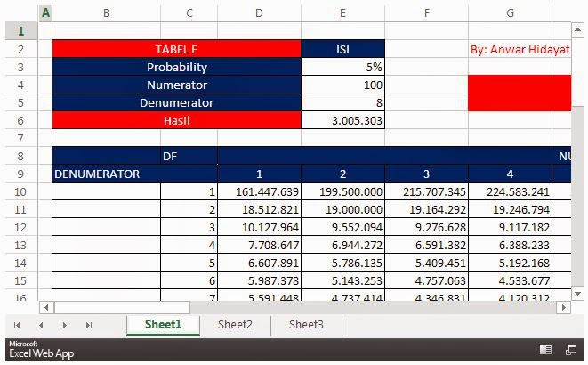The image size is (588, 365).
Task: Select column B header
Action: coord(106,13)
